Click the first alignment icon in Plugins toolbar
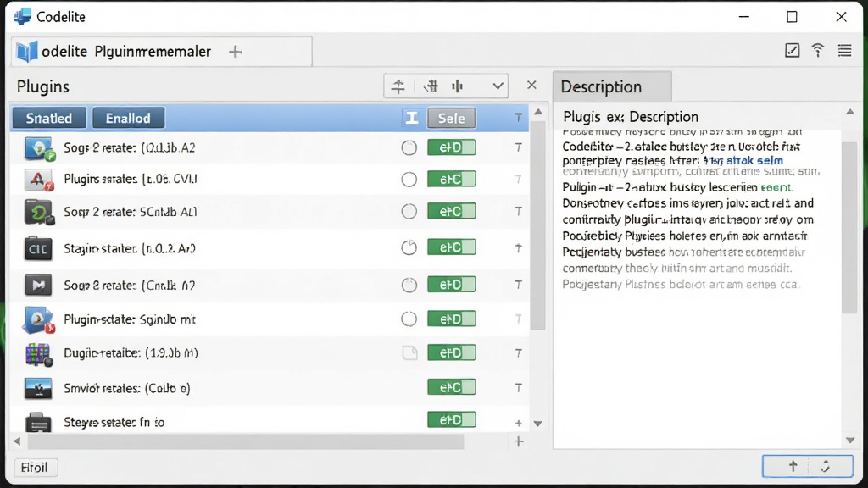 [x=398, y=86]
